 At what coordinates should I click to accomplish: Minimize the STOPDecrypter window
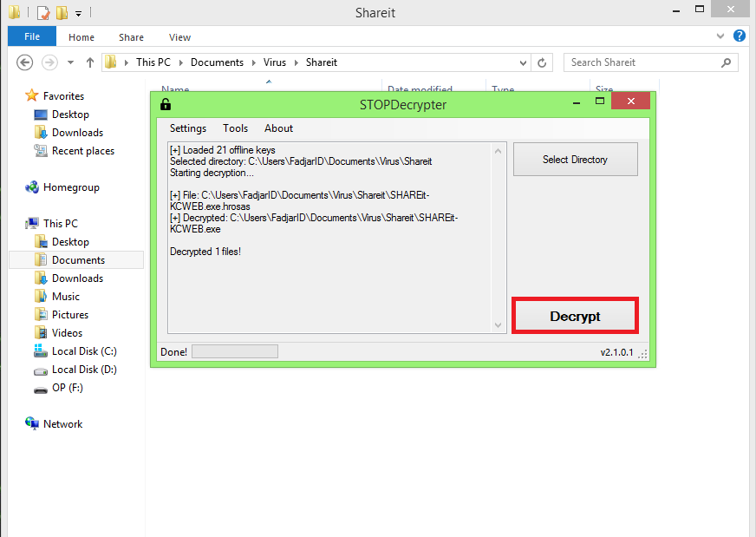pos(577,102)
